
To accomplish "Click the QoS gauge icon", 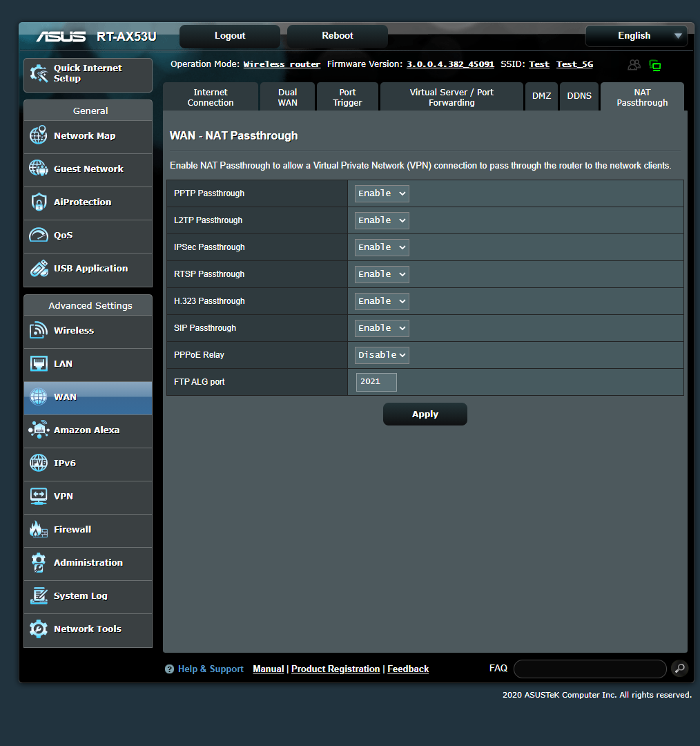I will tap(39, 235).
